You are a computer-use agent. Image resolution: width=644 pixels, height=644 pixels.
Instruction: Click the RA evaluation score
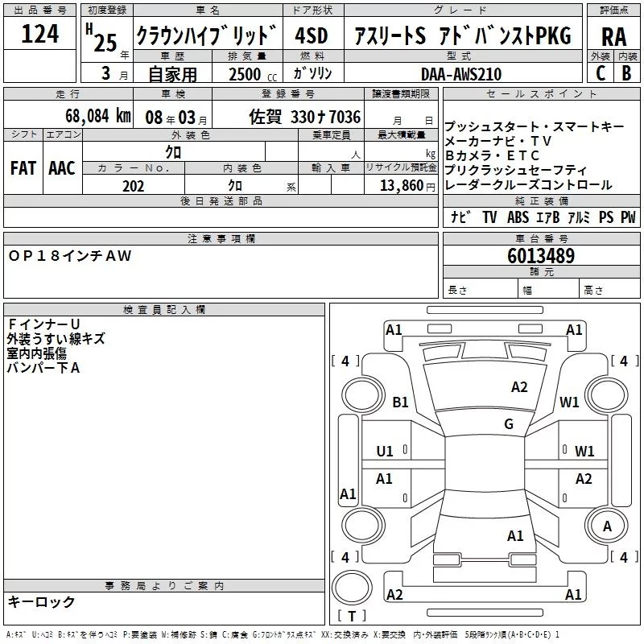613,36
